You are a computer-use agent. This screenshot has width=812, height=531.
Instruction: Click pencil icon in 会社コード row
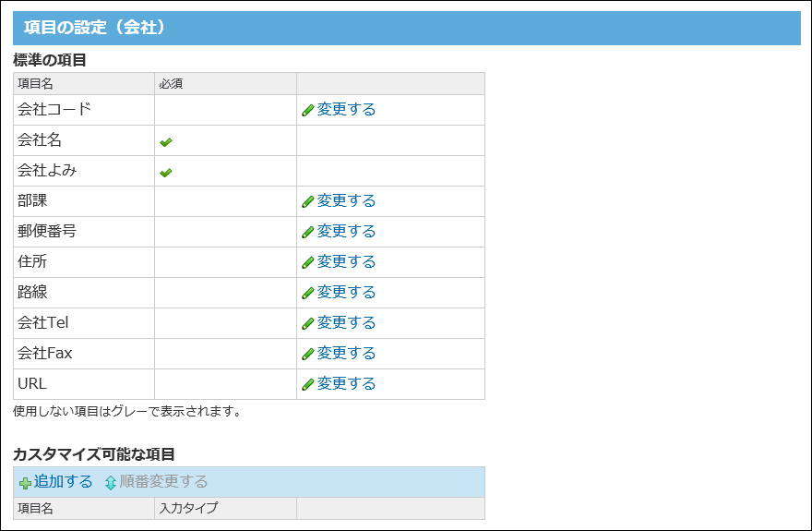308,110
